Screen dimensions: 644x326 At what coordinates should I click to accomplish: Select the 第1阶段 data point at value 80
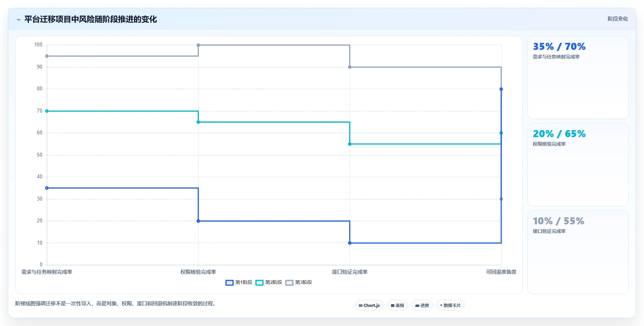coord(501,89)
